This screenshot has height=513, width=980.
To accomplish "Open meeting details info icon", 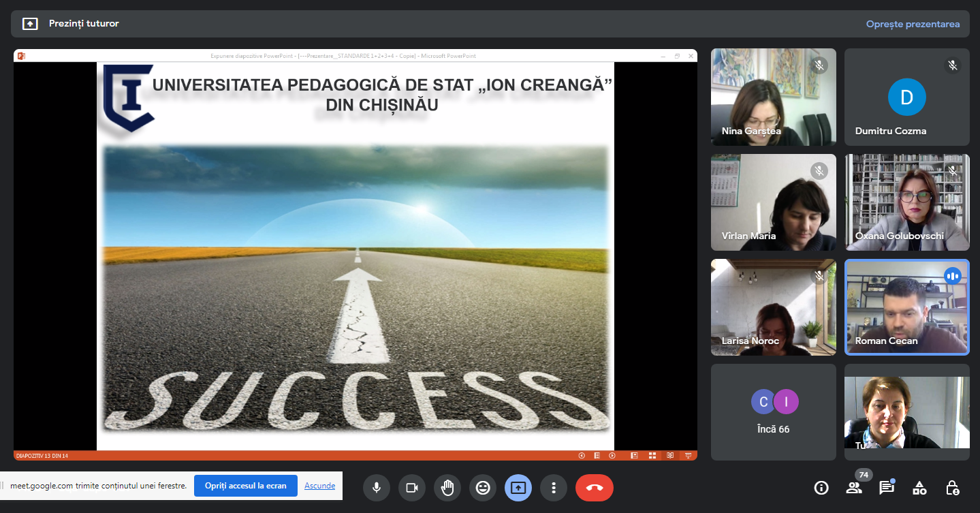I will (x=821, y=488).
